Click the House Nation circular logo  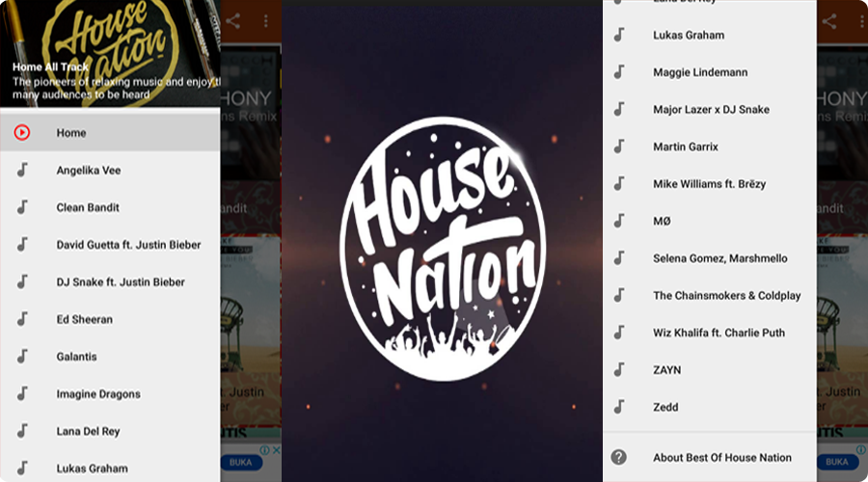443,249
